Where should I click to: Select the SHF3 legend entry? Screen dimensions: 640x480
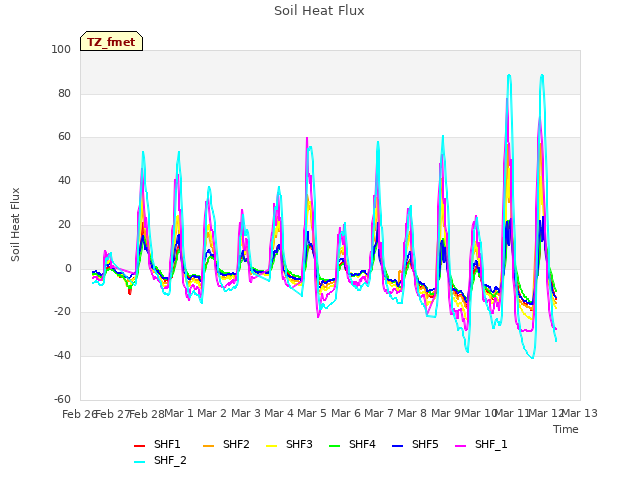click(289, 444)
